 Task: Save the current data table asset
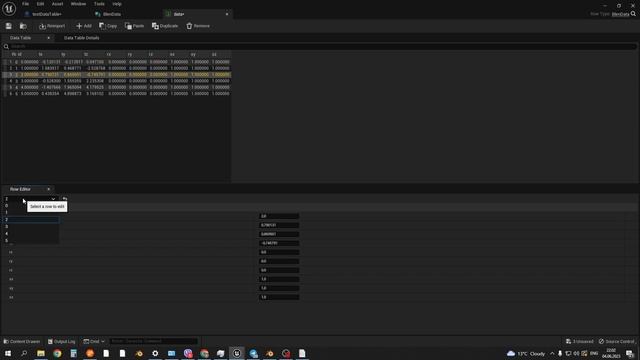9,26
